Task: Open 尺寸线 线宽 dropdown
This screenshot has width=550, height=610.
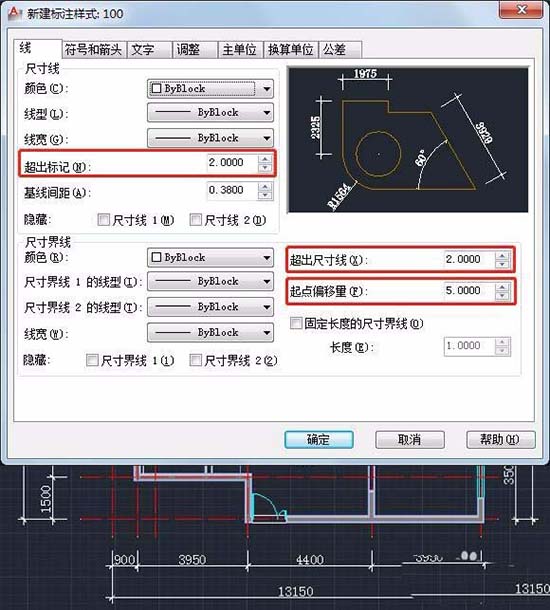Action: [210, 138]
